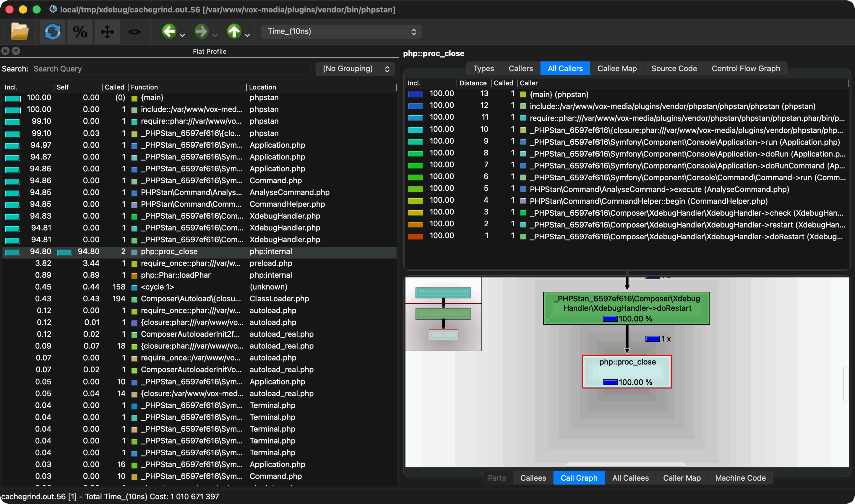Click the call graph overview thumbnail
The image size is (855, 504).
pos(443,314)
